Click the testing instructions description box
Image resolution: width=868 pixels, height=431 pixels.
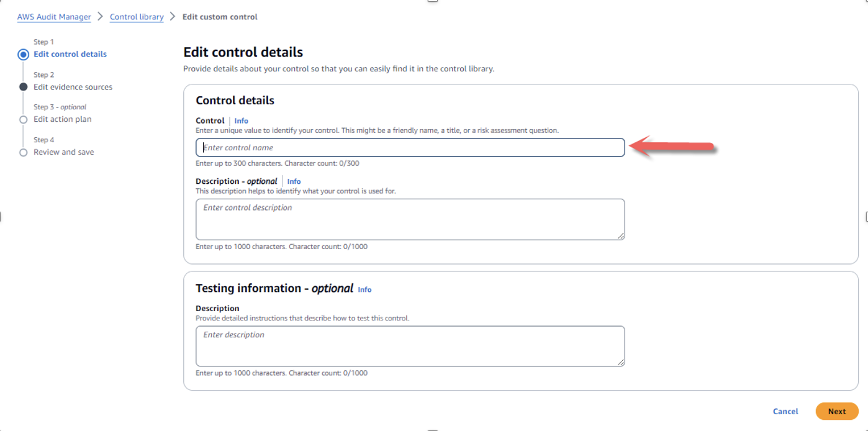(x=410, y=345)
